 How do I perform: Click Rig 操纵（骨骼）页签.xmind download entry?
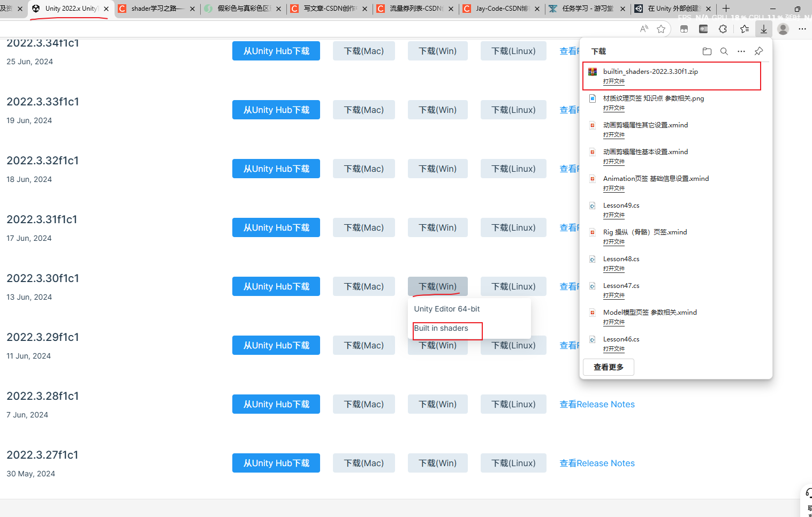676,237
